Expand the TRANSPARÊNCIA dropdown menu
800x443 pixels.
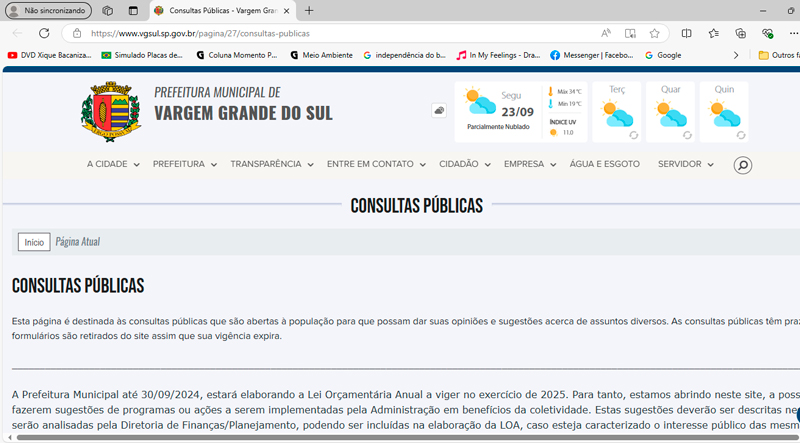click(271, 164)
